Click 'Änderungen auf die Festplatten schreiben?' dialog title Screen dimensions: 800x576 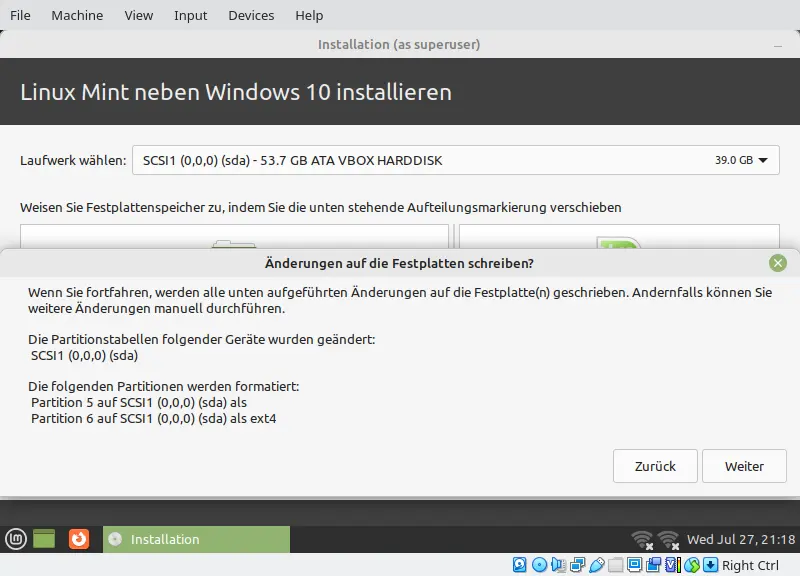click(399, 263)
